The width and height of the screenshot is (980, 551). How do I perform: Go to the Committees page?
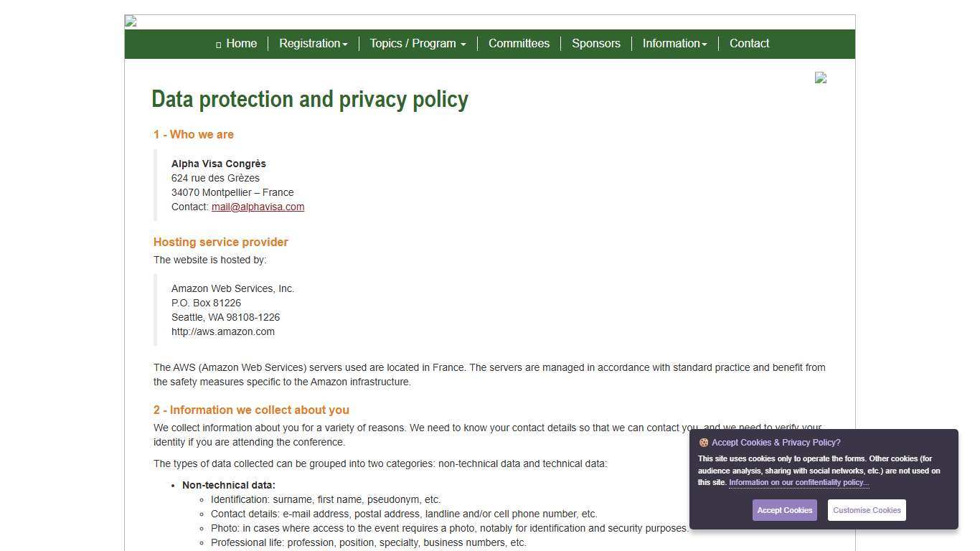point(519,44)
